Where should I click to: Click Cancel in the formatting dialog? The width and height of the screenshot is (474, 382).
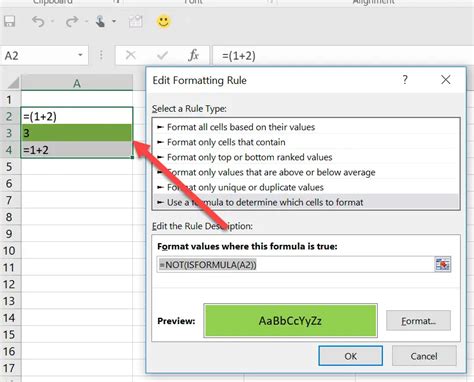pyautogui.click(x=424, y=356)
